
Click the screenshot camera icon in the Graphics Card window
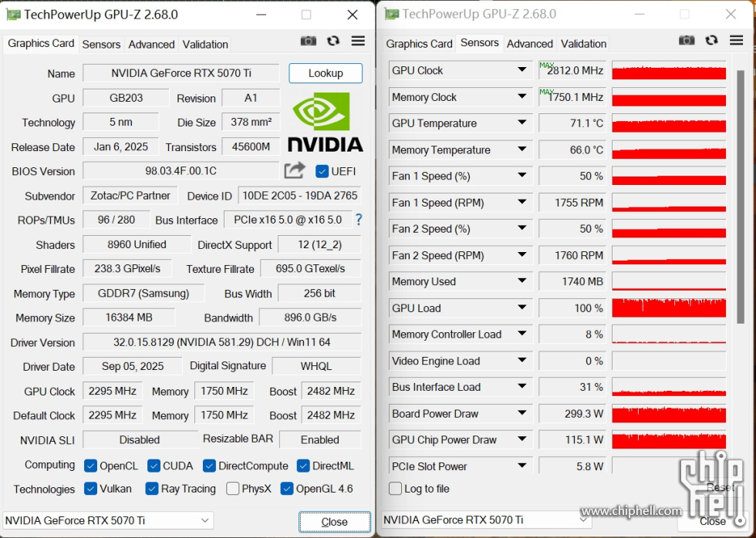click(x=309, y=41)
